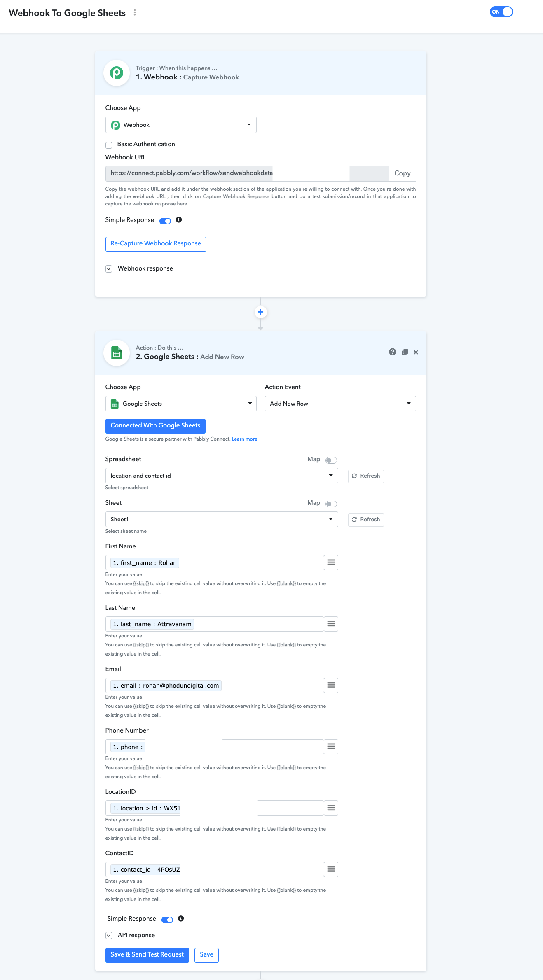
Task: Open the Learn more link
Action: coord(244,439)
